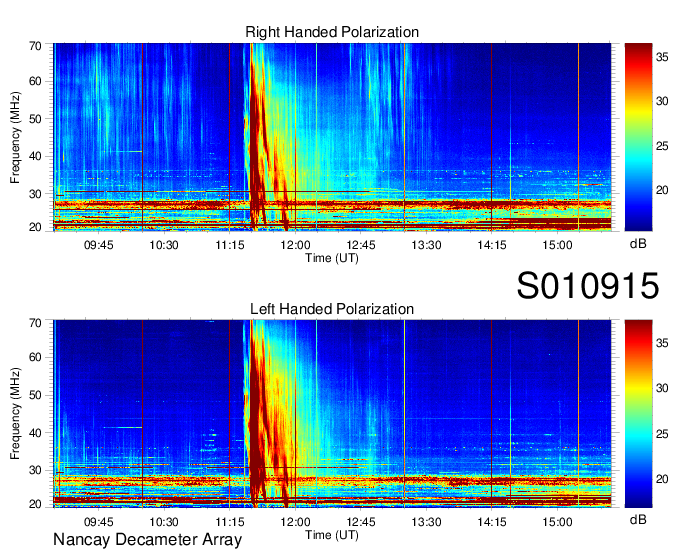Click 14:15 tick label on the bottom plot
Viewport: 680px width, 552px height.
click(x=492, y=522)
